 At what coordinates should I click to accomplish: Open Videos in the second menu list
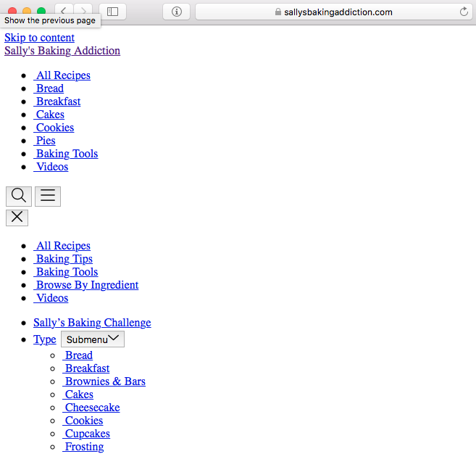click(x=51, y=298)
